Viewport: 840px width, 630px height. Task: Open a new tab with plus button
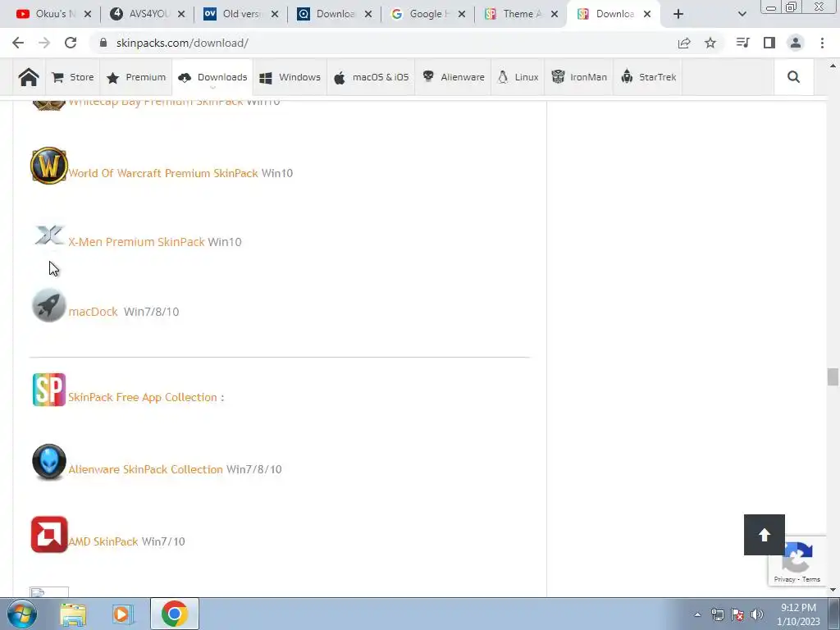[x=678, y=14]
